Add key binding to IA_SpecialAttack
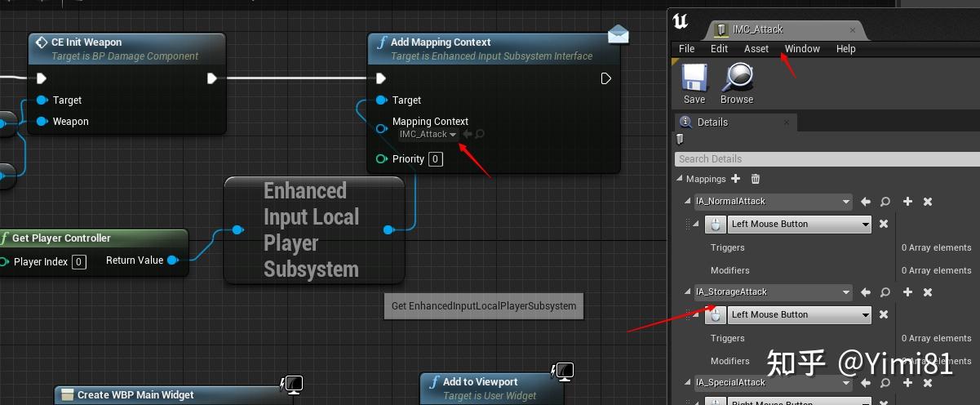This screenshot has width=980, height=405. point(907,383)
